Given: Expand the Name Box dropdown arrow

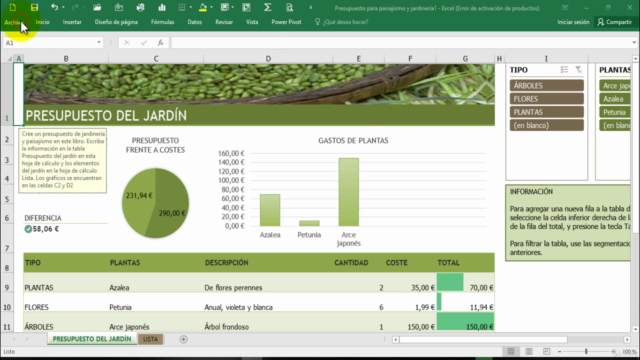Looking at the screenshot, I should [99, 42].
